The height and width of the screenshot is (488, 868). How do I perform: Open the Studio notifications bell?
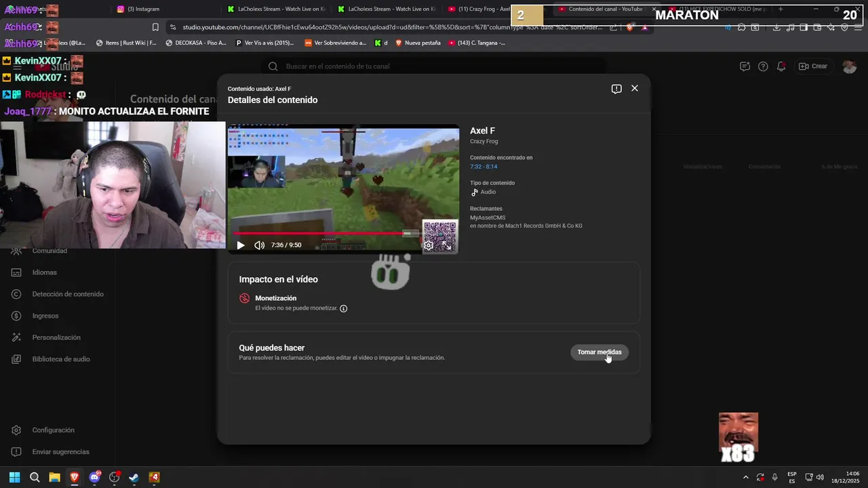tap(781, 66)
